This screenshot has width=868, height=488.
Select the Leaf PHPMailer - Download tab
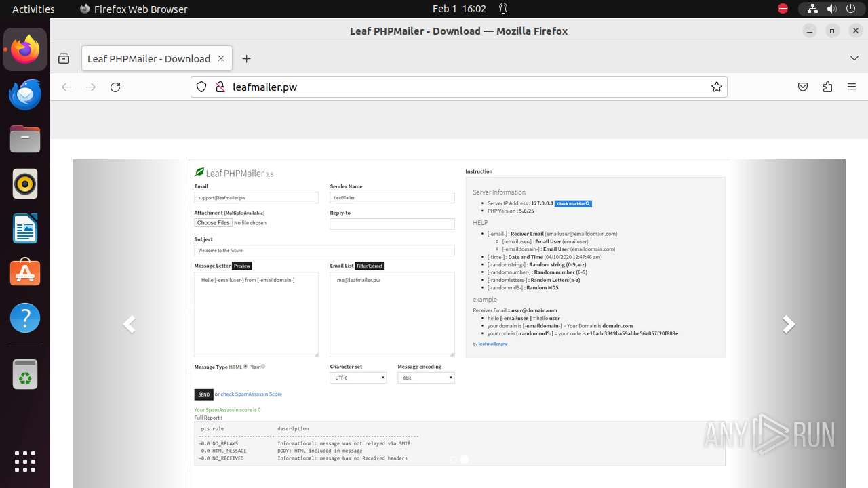coord(157,58)
